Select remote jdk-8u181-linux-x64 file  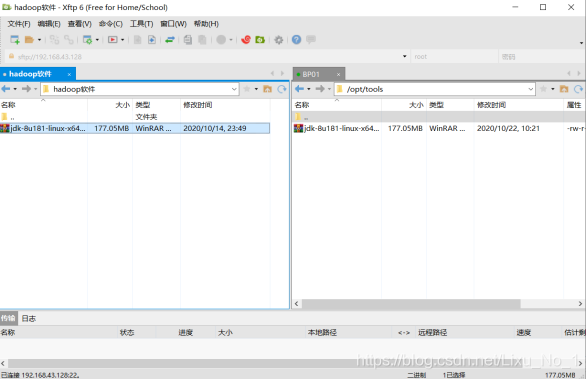click(x=439, y=128)
